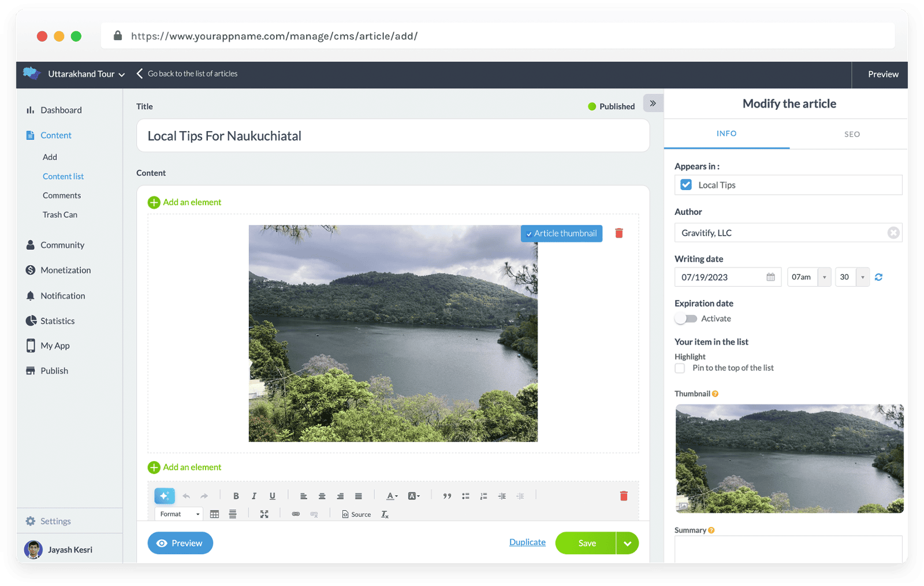Open the Format dropdown

[180, 514]
